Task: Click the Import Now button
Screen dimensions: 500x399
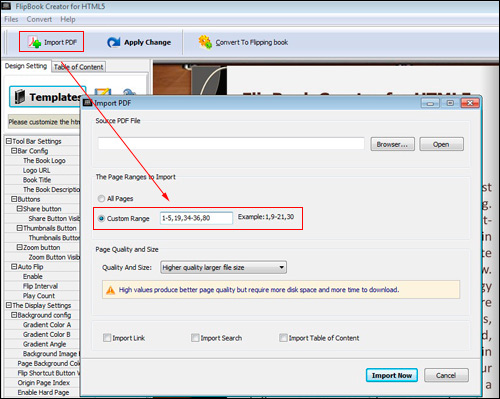Action: [392, 375]
